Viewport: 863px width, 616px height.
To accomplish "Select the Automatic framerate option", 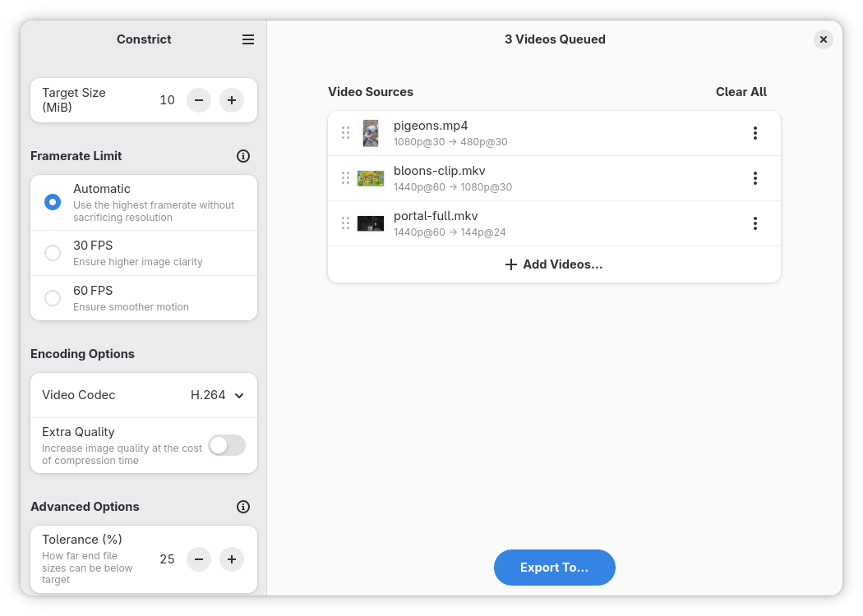I will pos(53,202).
